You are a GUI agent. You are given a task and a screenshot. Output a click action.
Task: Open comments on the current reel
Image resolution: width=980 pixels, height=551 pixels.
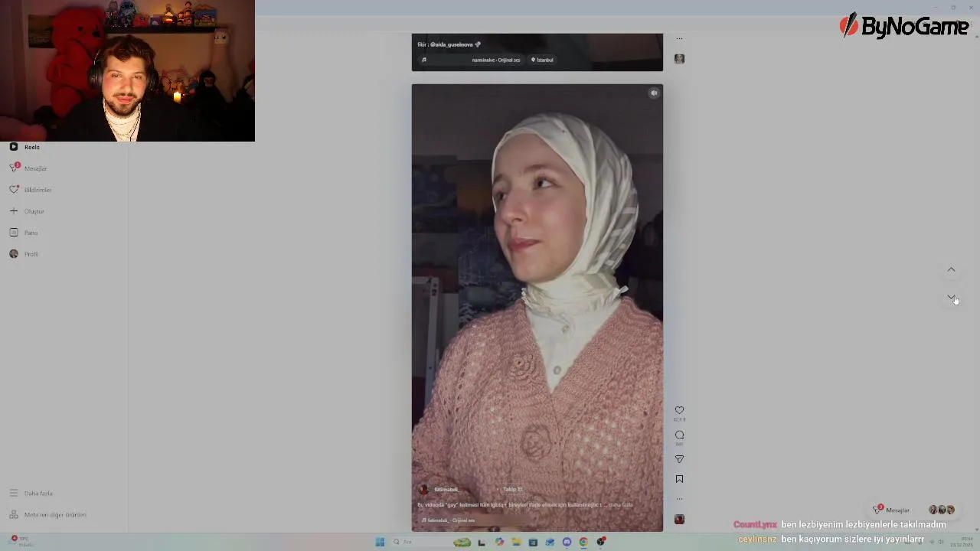tap(679, 435)
